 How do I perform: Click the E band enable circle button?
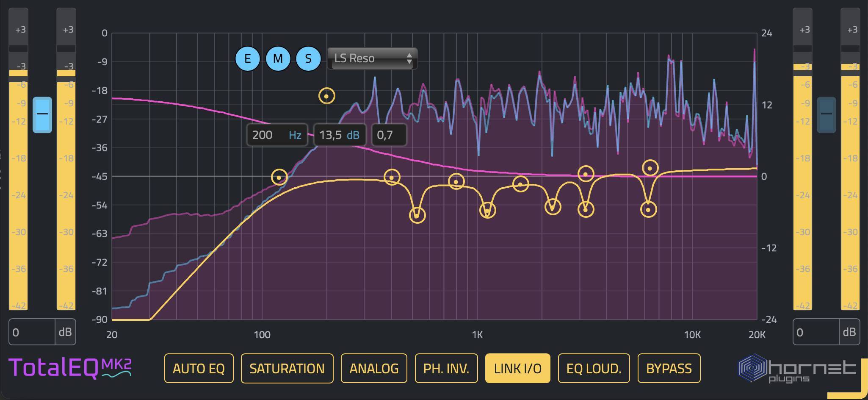[247, 58]
